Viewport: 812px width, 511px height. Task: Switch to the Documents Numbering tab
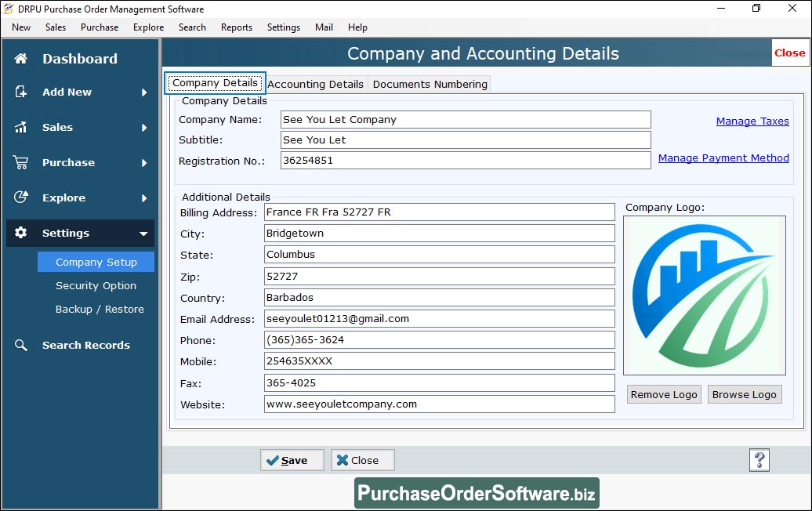(x=430, y=84)
